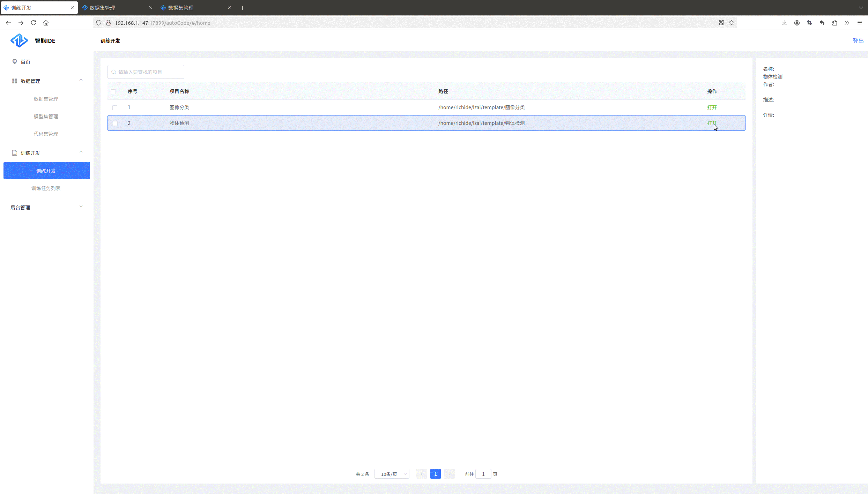The image size is (868, 494).
Task: Click 登出 to log out
Action: pos(858,41)
